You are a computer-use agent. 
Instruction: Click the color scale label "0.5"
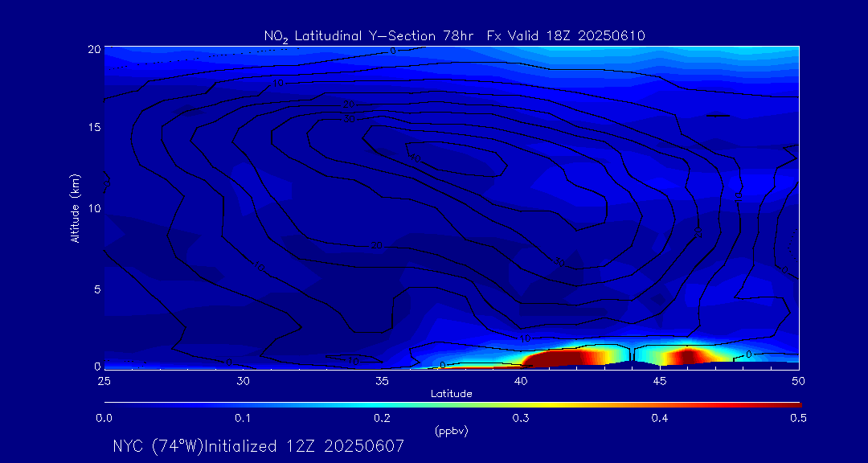point(798,419)
